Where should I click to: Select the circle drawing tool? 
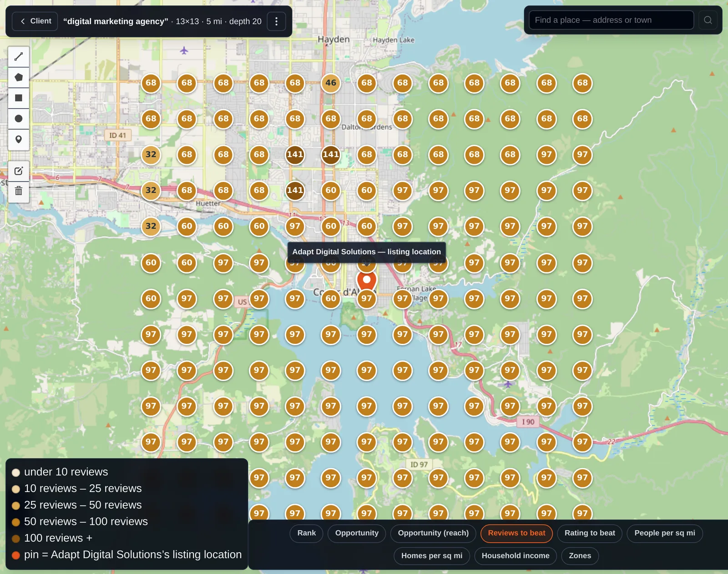(x=19, y=119)
